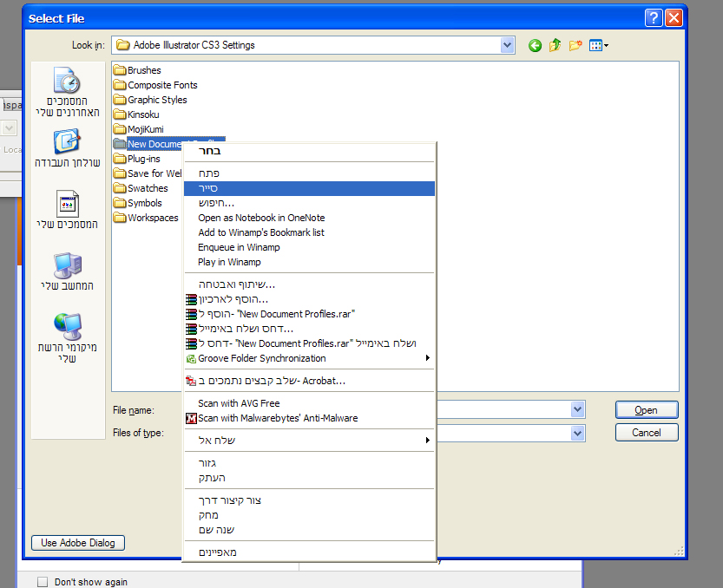Choose העתק in the context menu
The width and height of the screenshot is (723, 588).
click(309, 478)
